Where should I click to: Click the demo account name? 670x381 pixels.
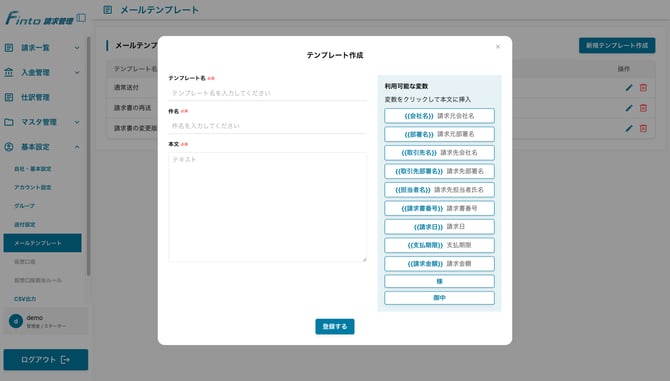(35, 318)
